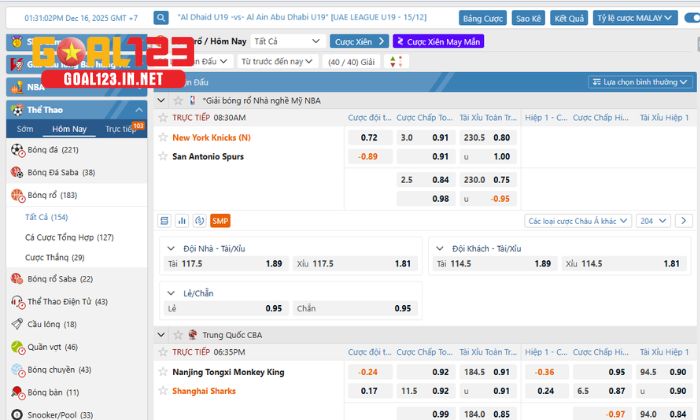Open Các loại cược Châu Á khác dropdown
Viewport: 700px width, 420px height.
click(578, 221)
